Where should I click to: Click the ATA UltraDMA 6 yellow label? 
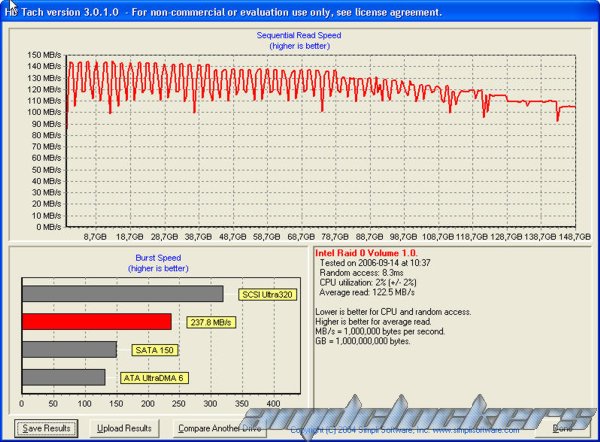155,378
